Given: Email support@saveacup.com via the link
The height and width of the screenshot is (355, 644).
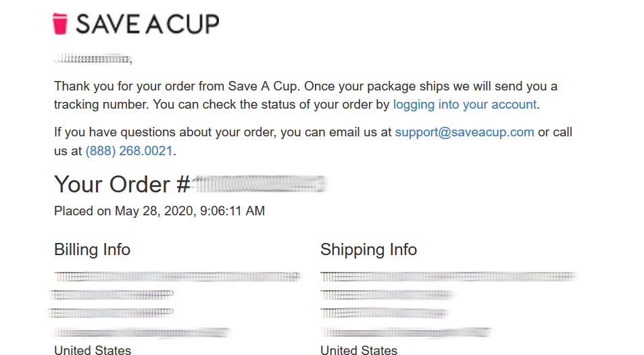Looking at the screenshot, I should tap(464, 132).
